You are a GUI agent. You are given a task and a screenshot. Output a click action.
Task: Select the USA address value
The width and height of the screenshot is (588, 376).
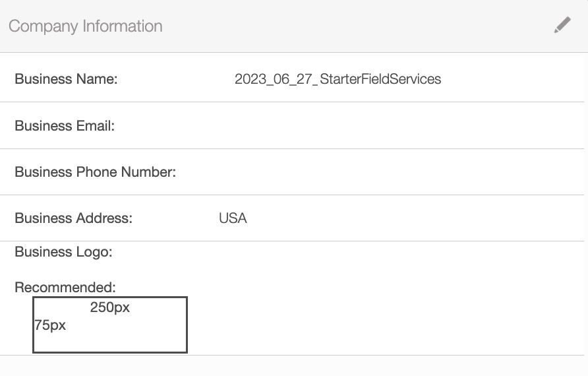click(233, 218)
